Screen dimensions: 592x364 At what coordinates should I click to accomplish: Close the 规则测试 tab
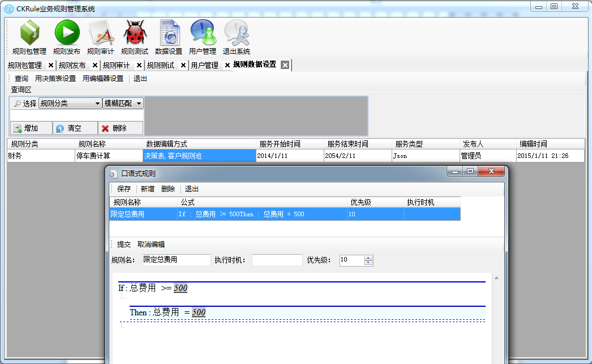click(183, 65)
